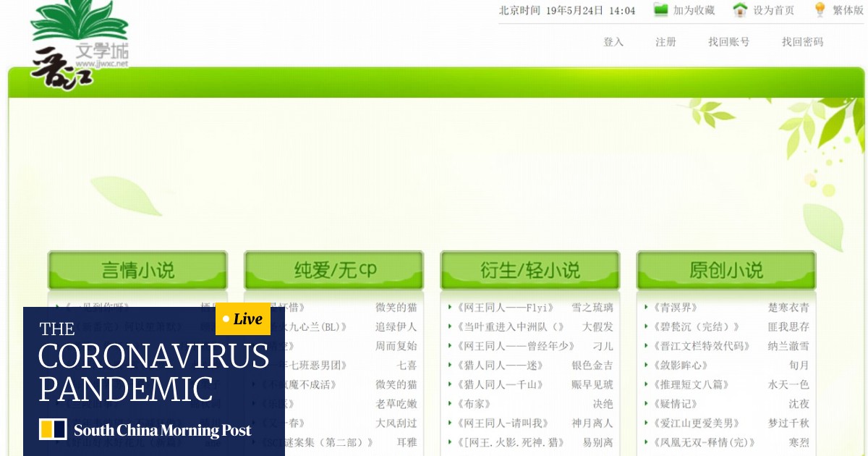Open novel 《布家》
868x456 pixels.
474,404
